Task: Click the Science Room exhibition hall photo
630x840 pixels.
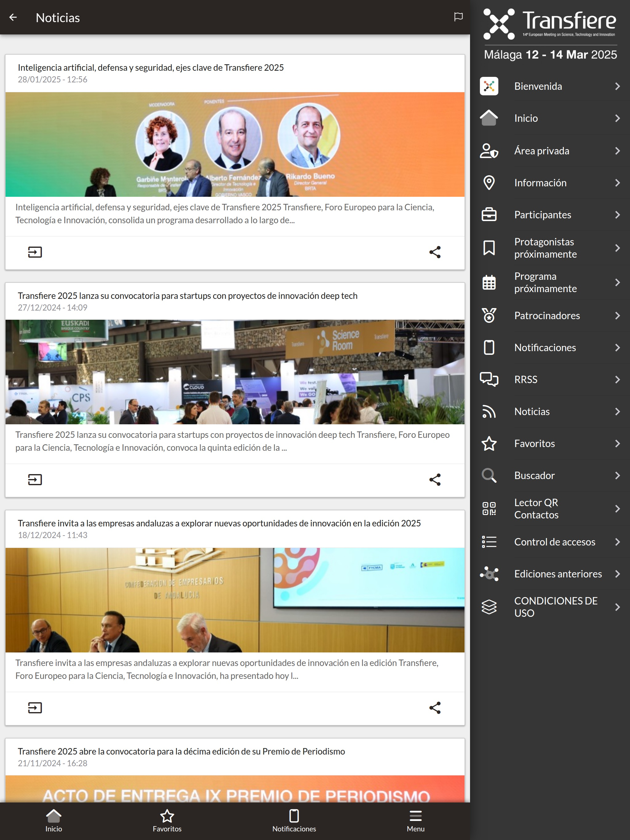Action: point(235,372)
